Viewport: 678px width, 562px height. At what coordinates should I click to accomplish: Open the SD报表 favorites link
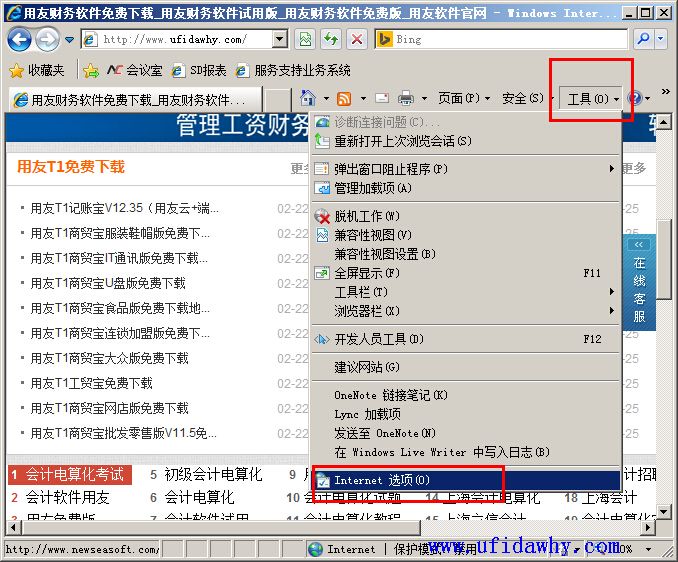coord(198,70)
